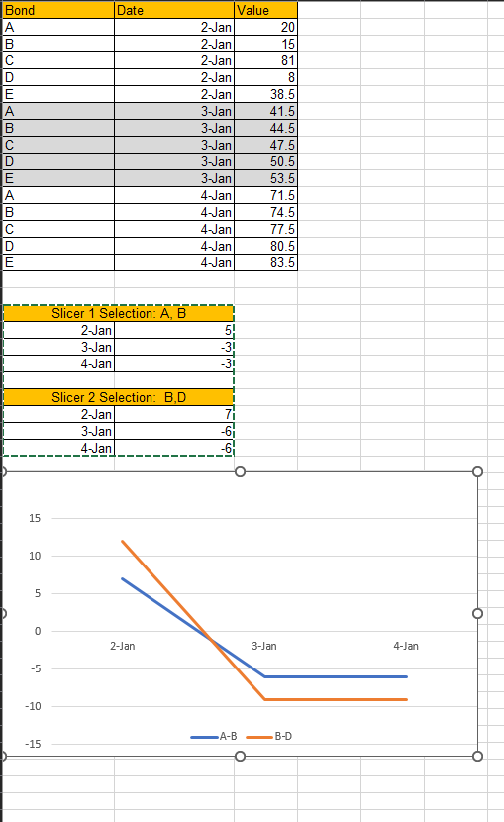This screenshot has height=822, width=504.
Task: Click the cell with value 44.5
Action: tap(265, 128)
